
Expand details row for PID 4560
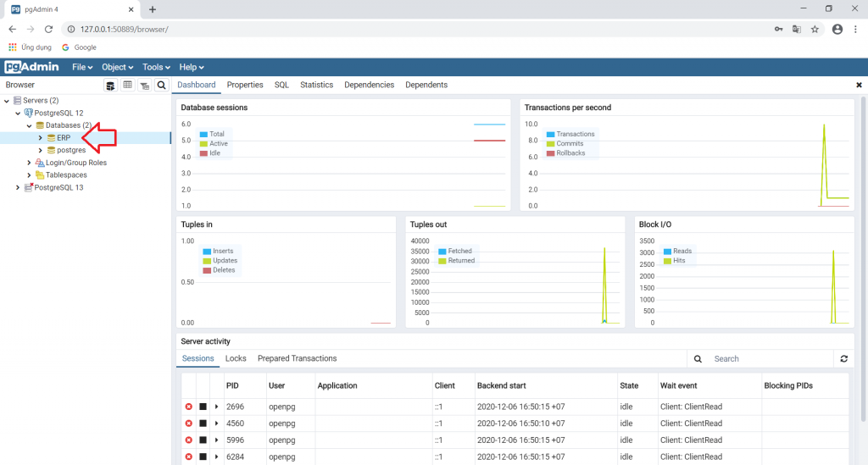click(x=216, y=423)
